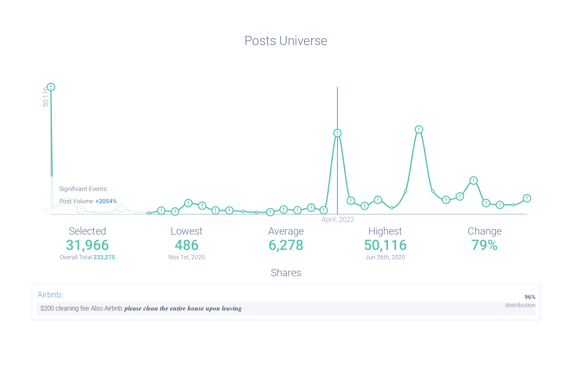Open the Airbnb link in the Shares panel
Image resolution: width=572 pixels, height=392 pixels.
point(50,295)
